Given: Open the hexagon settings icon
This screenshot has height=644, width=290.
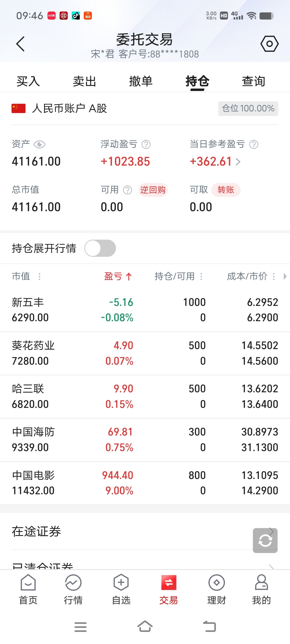Looking at the screenshot, I should (x=269, y=44).
